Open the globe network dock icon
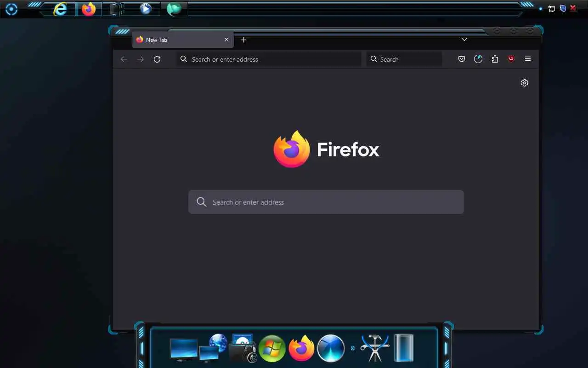Viewport: 588px width, 368px height. pyautogui.click(x=214, y=348)
